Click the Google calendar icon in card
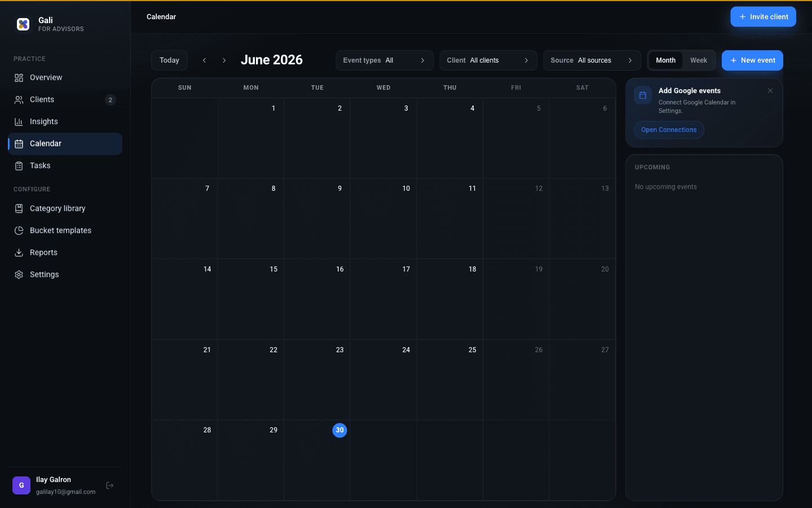The image size is (812, 508). pos(643,95)
